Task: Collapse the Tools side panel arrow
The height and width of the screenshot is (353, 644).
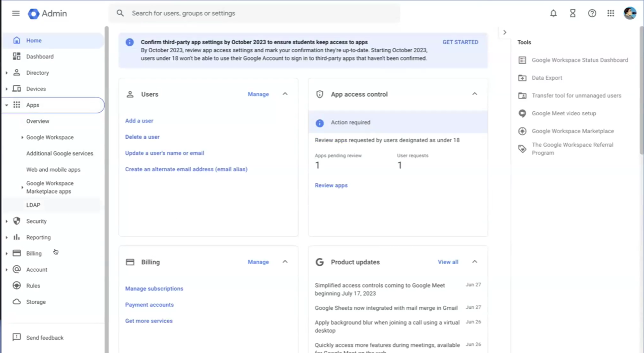Action: [504, 33]
